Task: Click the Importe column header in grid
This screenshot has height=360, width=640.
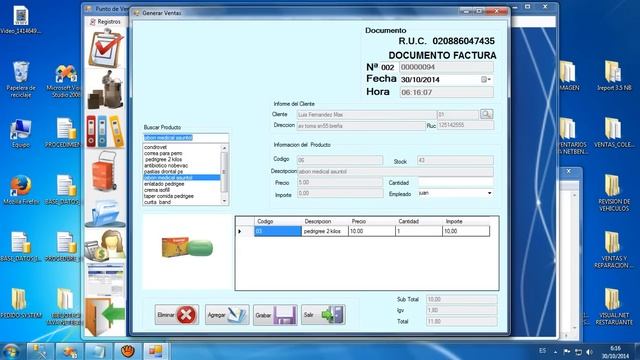Action: [466, 221]
